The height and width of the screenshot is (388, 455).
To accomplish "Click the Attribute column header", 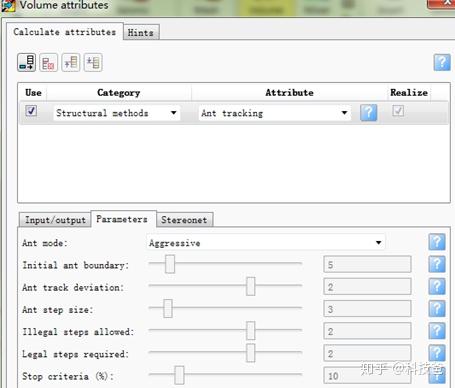I will tap(289, 93).
